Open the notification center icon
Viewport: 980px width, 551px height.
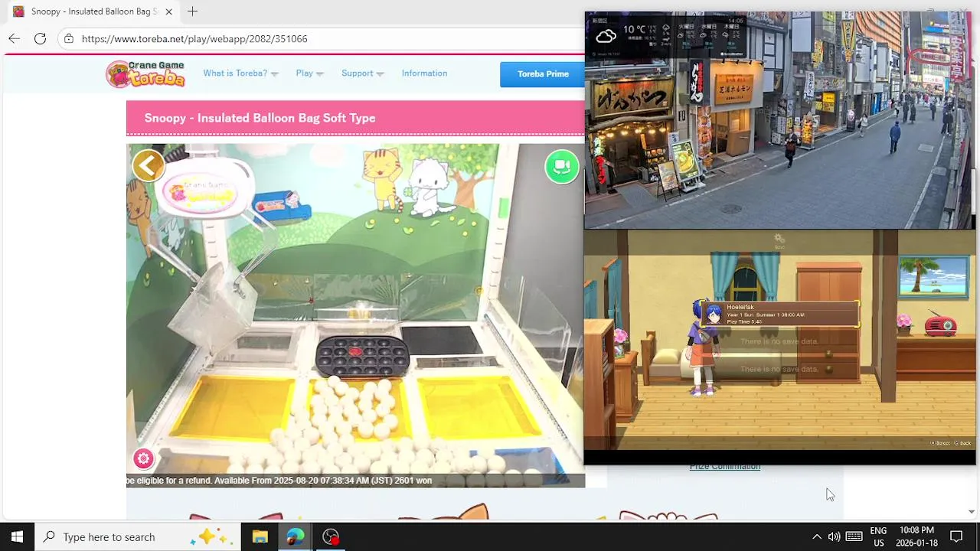pyautogui.click(x=956, y=536)
